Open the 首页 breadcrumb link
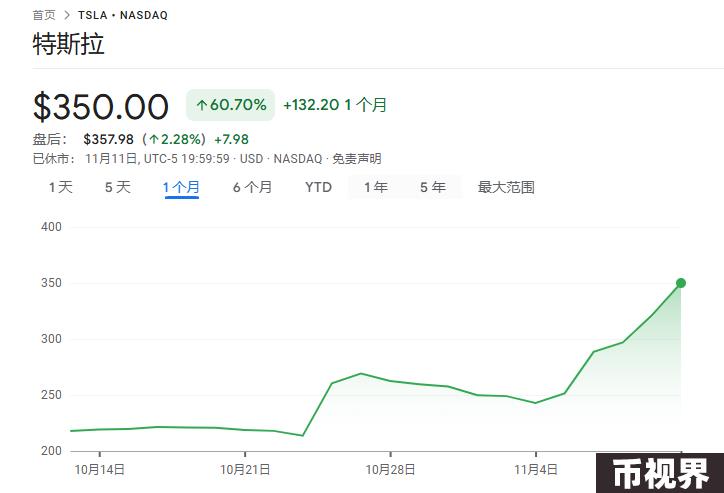The height and width of the screenshot is (493, 724). (x=44, y=15)
